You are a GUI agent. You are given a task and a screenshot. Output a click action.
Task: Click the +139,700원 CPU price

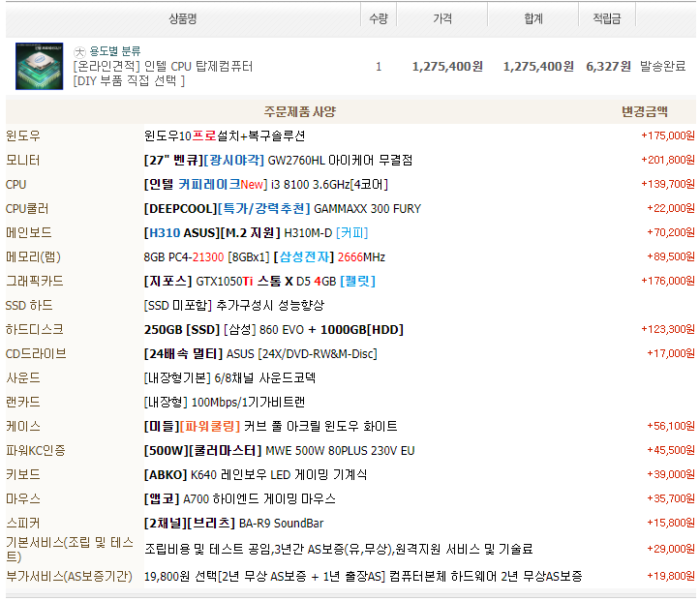(668, 184)
